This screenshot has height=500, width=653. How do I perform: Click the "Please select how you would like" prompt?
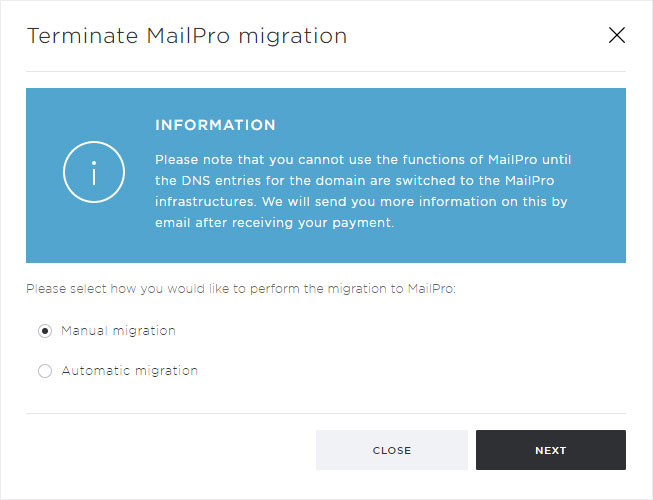click(x=241, y=289)
